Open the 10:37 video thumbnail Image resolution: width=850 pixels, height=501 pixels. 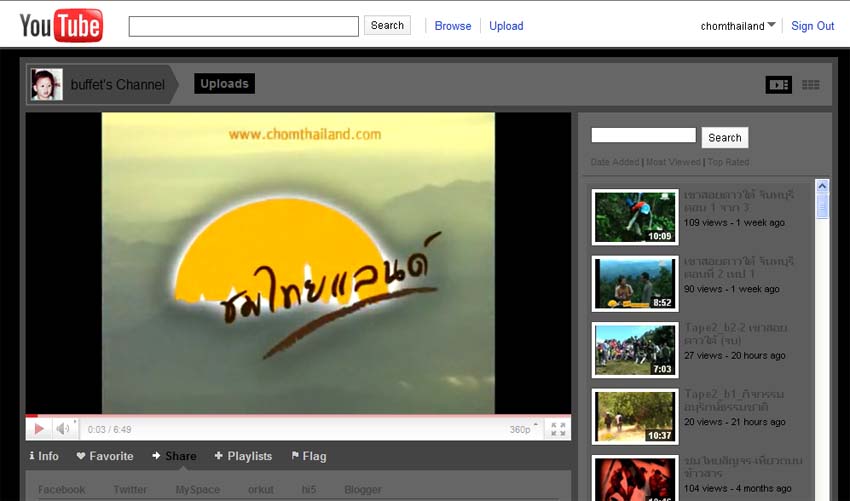point(635,416)
